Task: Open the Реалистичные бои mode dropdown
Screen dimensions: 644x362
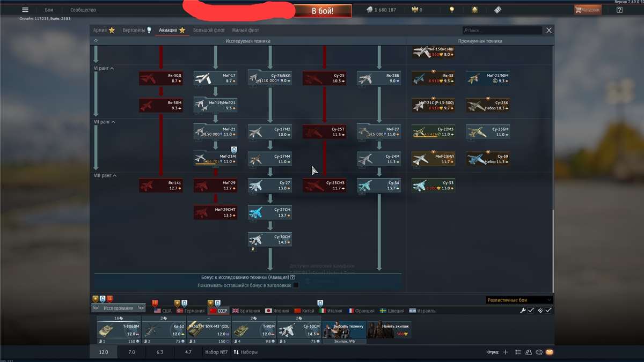Action: pyautogui.click(x=519, y=300)
